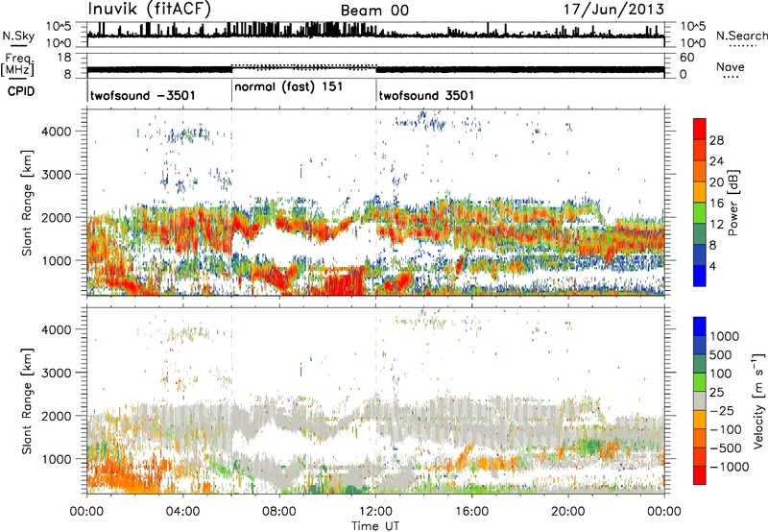This screenshot has width=768, height=532.
Task: Click the "Power [dB]" color bar title
Action: (x=732, y=203)
